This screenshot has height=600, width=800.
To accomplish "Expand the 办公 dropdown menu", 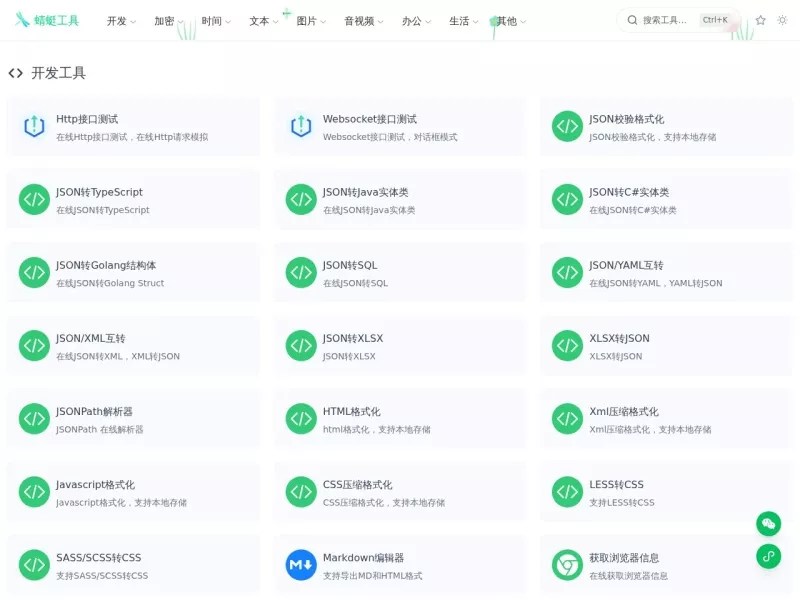I will point(416,21).
